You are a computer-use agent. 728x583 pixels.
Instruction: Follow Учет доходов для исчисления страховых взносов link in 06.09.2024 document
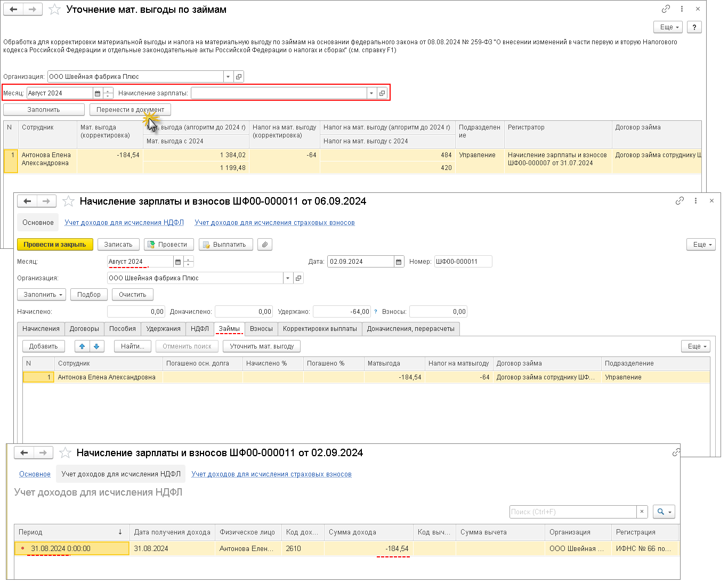274,223
